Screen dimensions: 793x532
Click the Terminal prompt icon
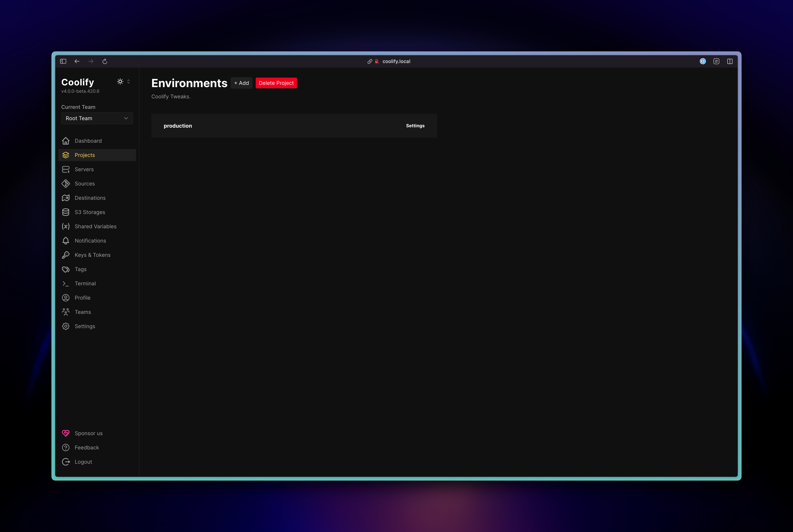66,283
